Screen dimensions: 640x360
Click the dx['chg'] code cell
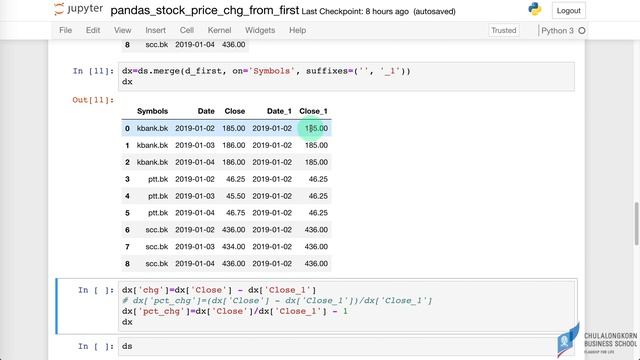pyautogui.click(x=346, y=306)
